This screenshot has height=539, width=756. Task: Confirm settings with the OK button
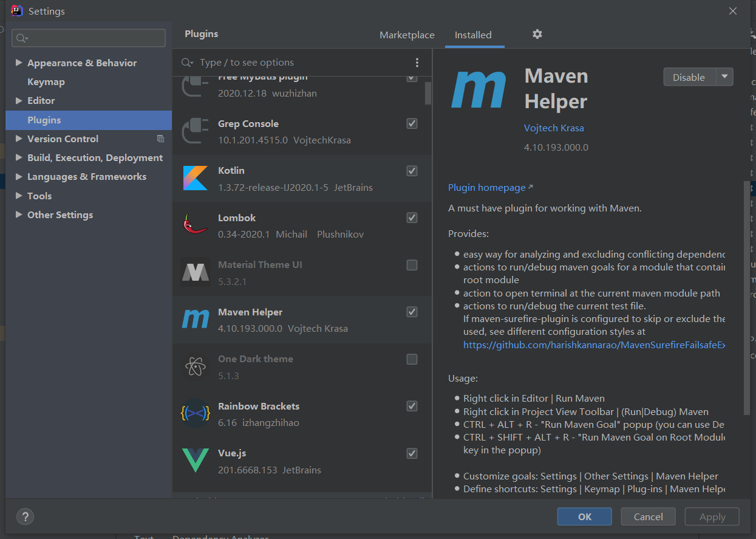click(x=584, y=517)
